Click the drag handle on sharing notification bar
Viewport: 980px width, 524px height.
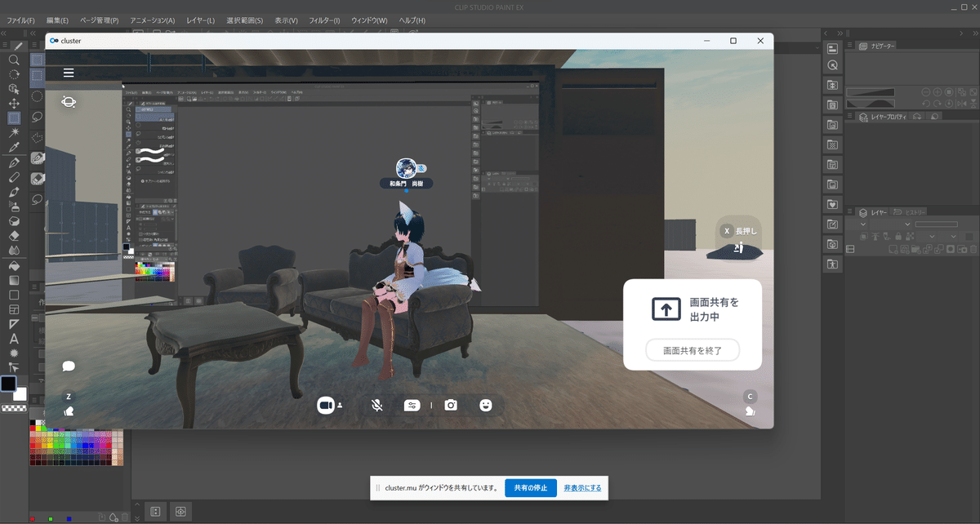(377, 488)
